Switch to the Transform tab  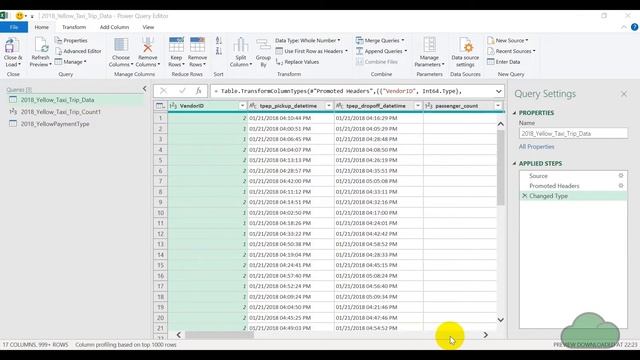pos(74,27)
